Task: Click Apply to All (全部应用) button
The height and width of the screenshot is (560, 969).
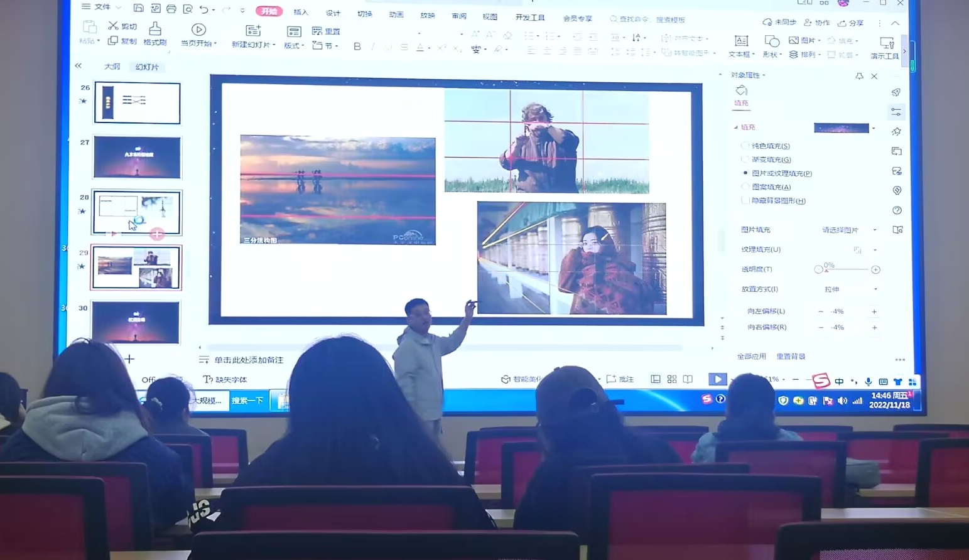Action: (751, 356)
